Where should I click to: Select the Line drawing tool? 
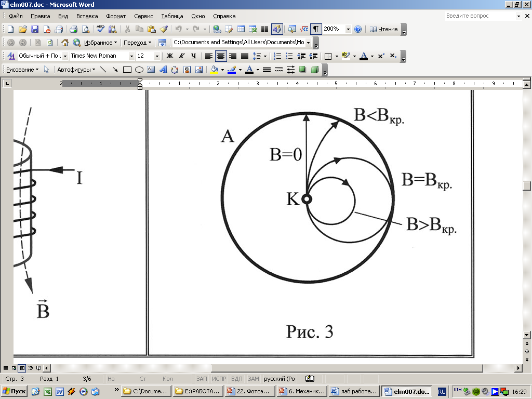tap(103, 70)
